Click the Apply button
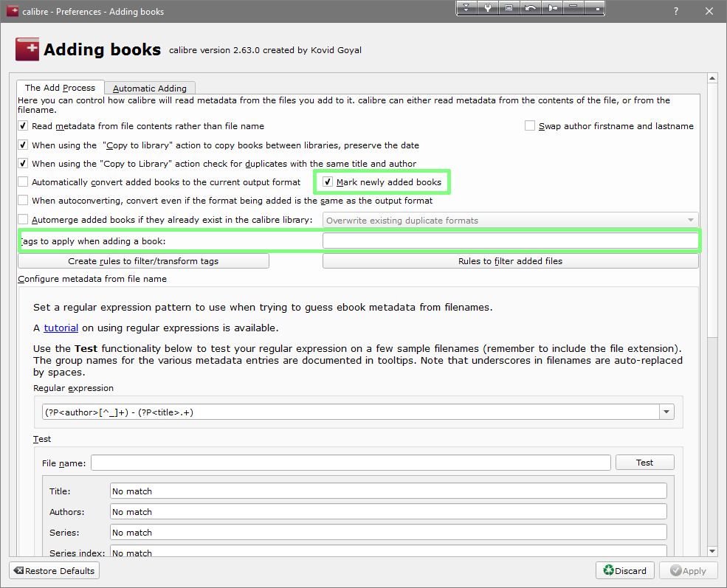 (688, 570)
